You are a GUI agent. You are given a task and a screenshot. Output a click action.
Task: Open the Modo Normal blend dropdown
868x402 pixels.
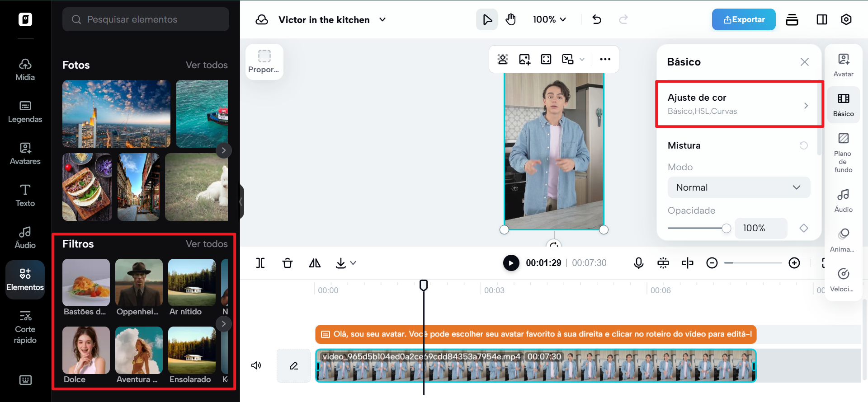[739, 187]
